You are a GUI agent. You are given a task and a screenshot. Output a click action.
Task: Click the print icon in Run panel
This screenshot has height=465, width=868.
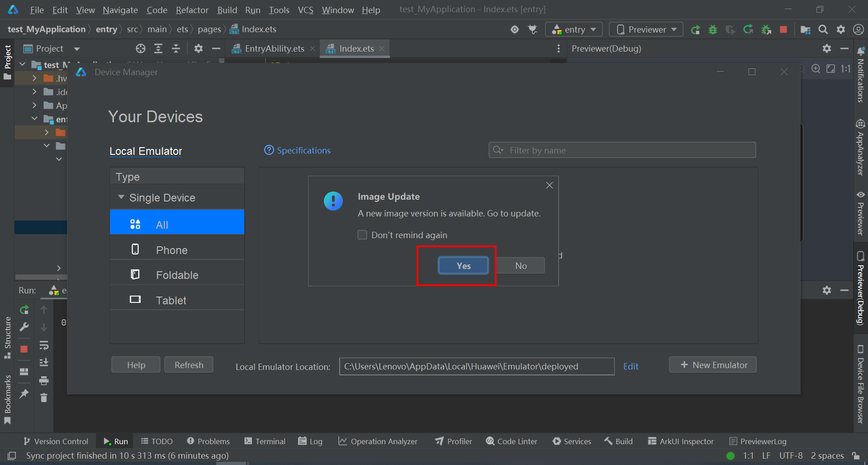coord(44,381)
